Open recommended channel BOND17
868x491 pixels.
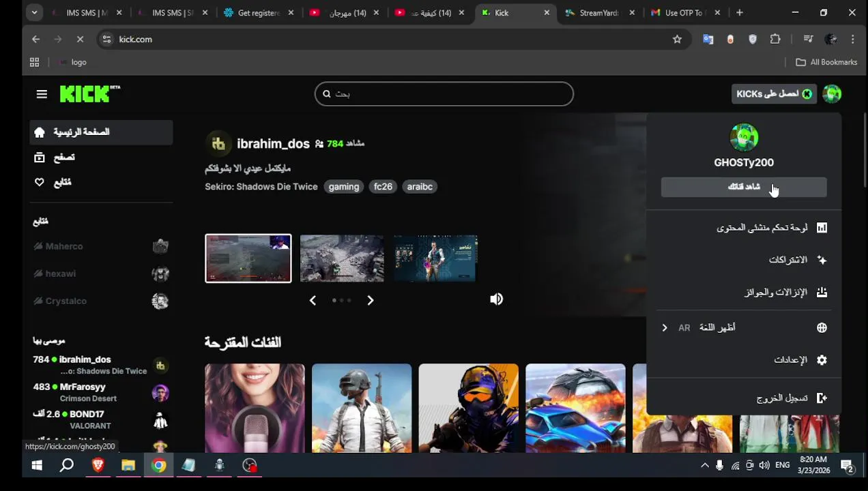[x=101, y=419]
